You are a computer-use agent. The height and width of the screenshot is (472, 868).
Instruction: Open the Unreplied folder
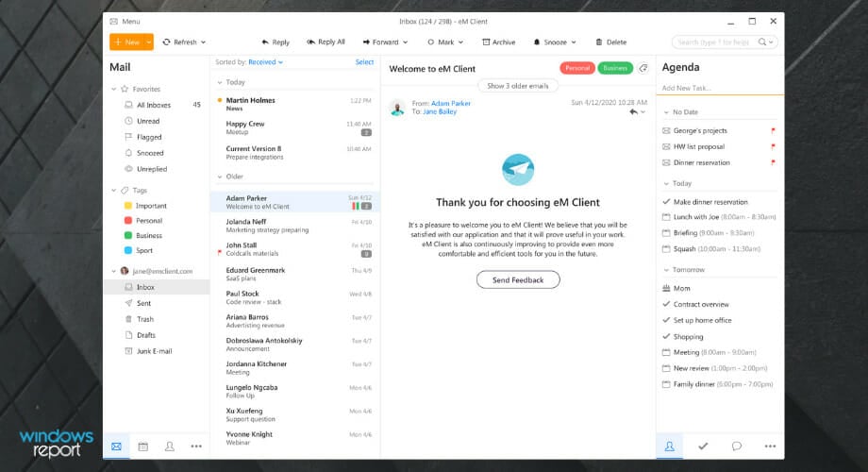click(152, 169)
